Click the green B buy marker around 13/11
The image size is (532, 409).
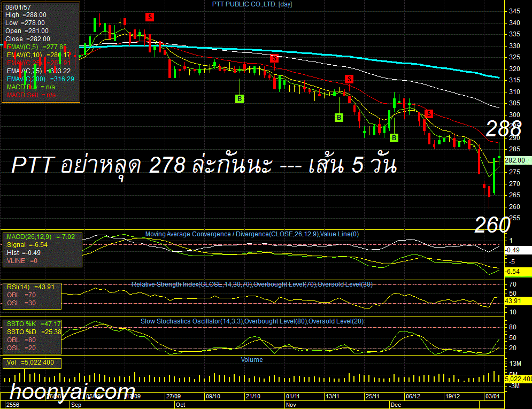pos(339,118)
